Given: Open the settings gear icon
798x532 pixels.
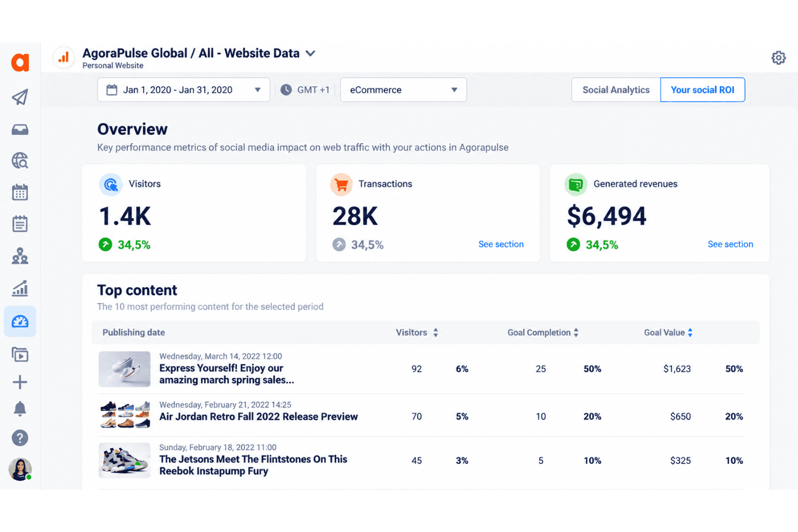Looking at the screenshot, I should tap(779, 58).
